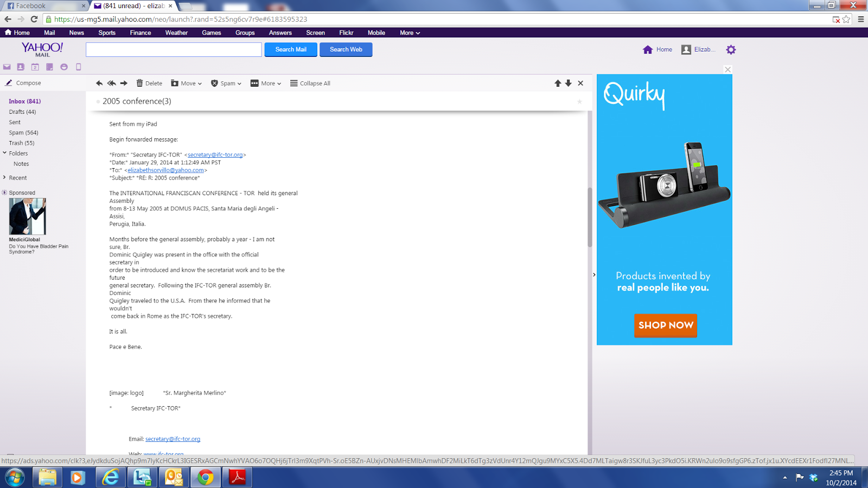Toggle unread dot beside 2005 conference subject

98,101
